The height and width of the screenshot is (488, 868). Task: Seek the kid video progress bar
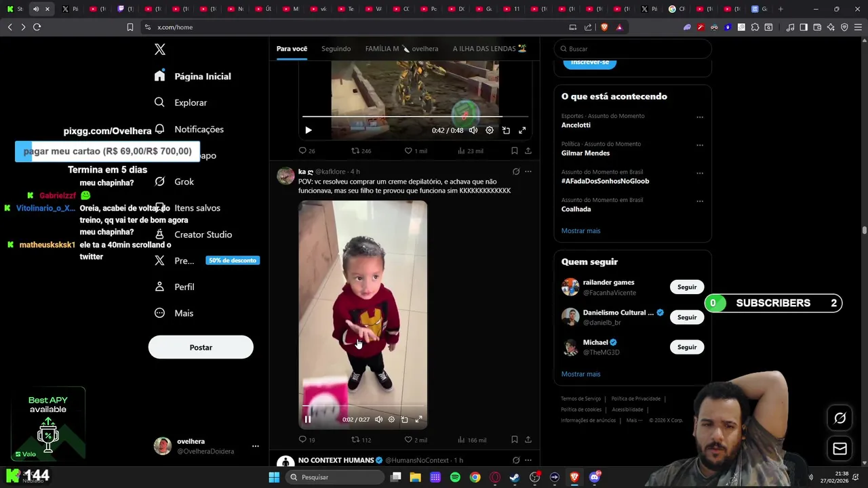click(x=363, y=406)
